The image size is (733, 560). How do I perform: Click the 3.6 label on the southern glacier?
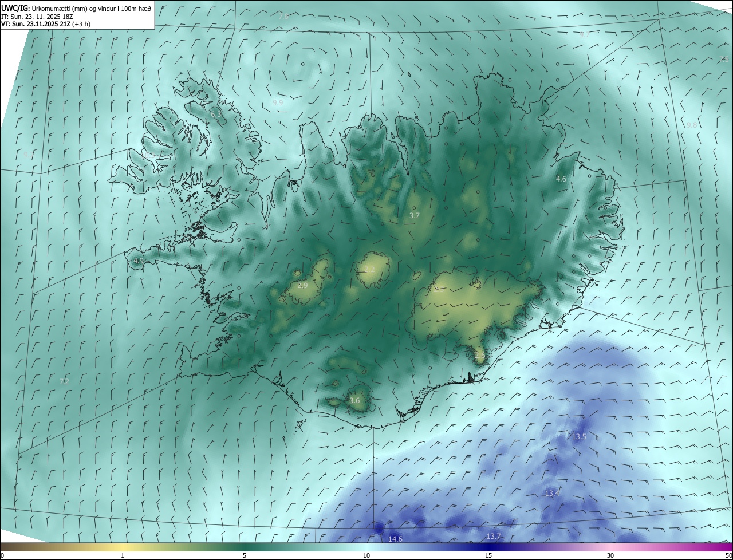click(x=354, y=401)
